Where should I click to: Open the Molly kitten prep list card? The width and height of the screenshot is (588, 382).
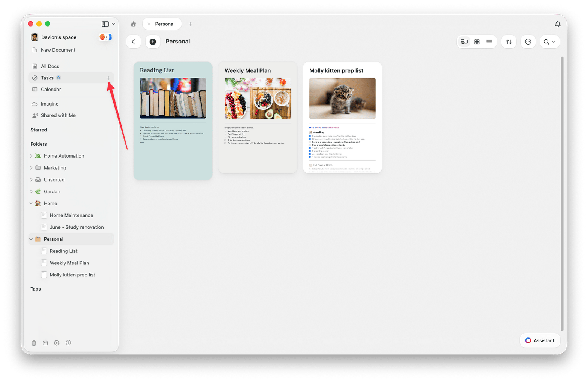pos(342,117)
